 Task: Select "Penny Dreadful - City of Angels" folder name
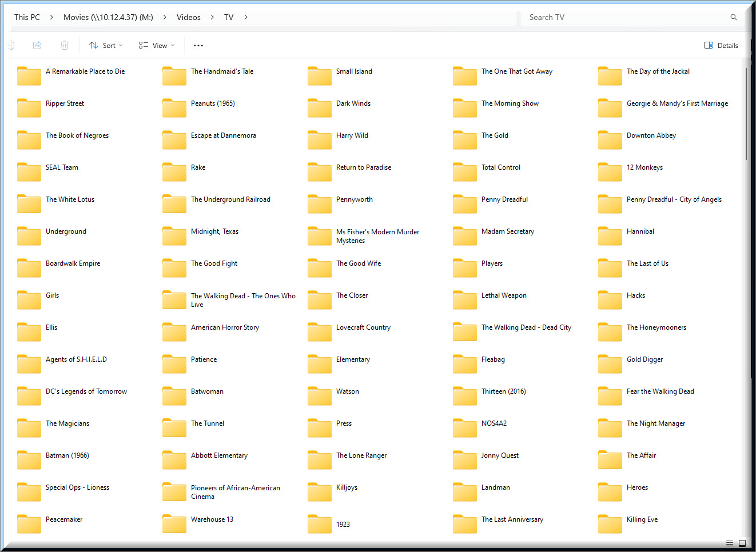674,199
